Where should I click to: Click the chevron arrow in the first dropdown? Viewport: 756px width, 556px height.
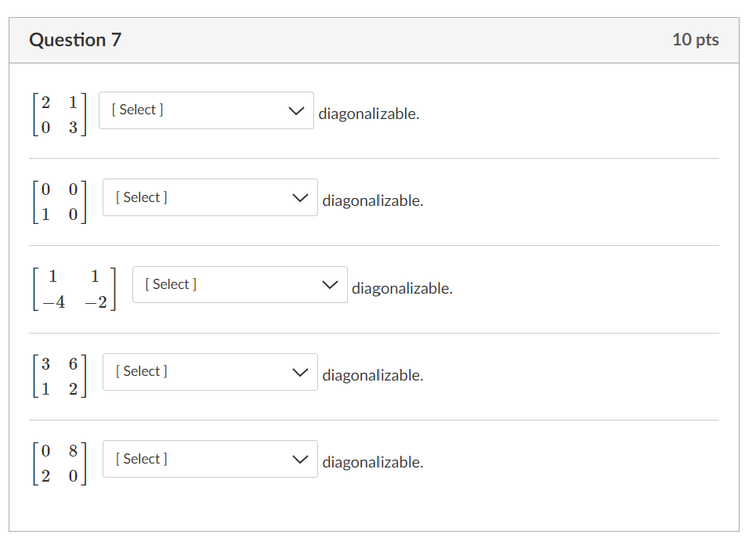coord(296,111)
